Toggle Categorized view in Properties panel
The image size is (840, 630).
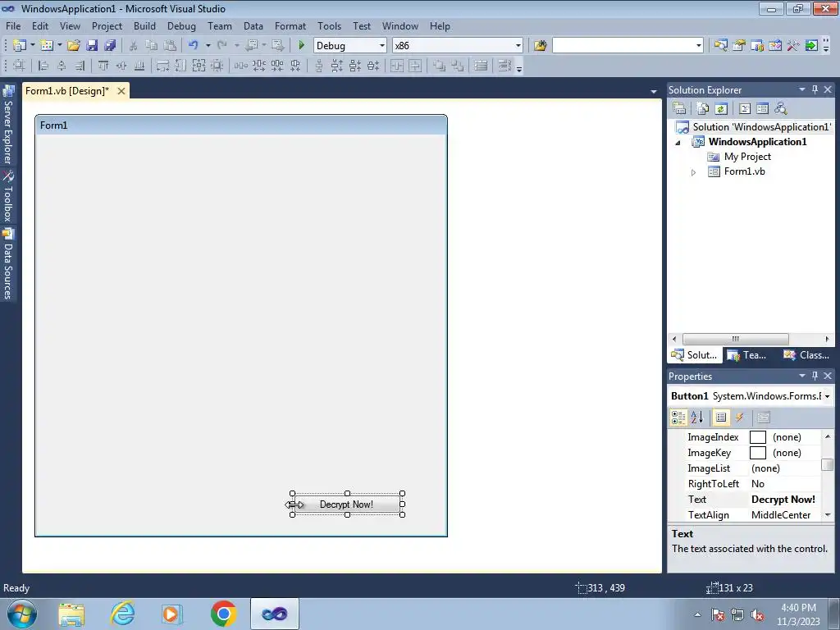pos(678,418)
